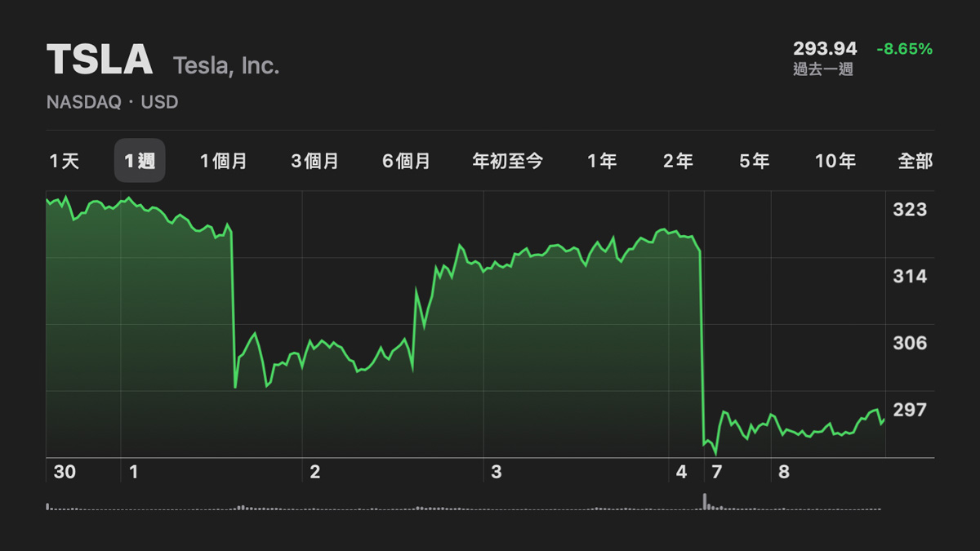Viewport: 980px width, 551px height.
Task: Select the 1週 time range tab
Action: pos(140,161)
